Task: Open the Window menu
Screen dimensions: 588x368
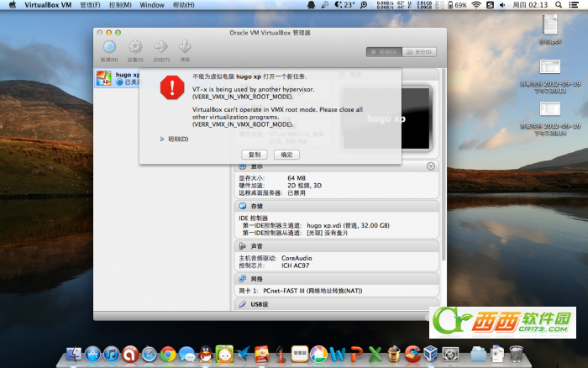Action: [152, 5]
